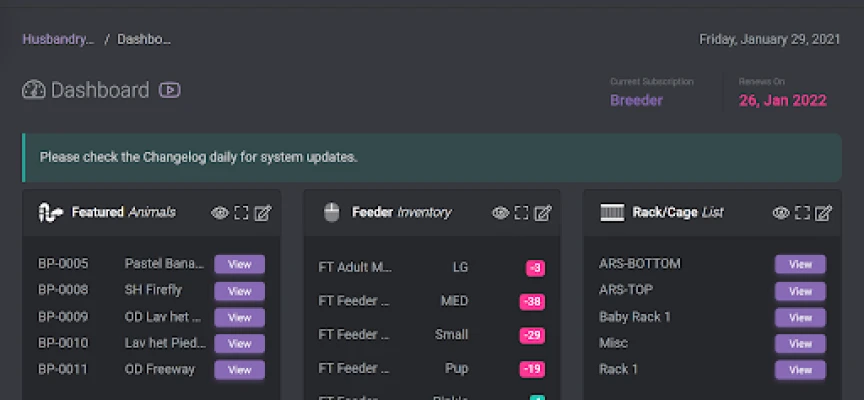The width and height of the screenshot is (864, 400).
Task: Expand Feeder Inventory panel to fullscreen
Action: [x=521, y=212]
